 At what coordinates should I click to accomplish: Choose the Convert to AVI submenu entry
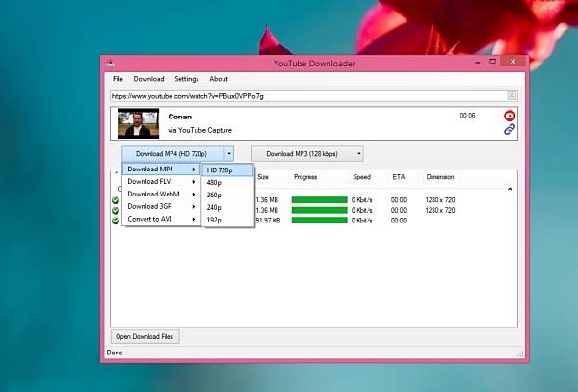[x=162, y=219]
